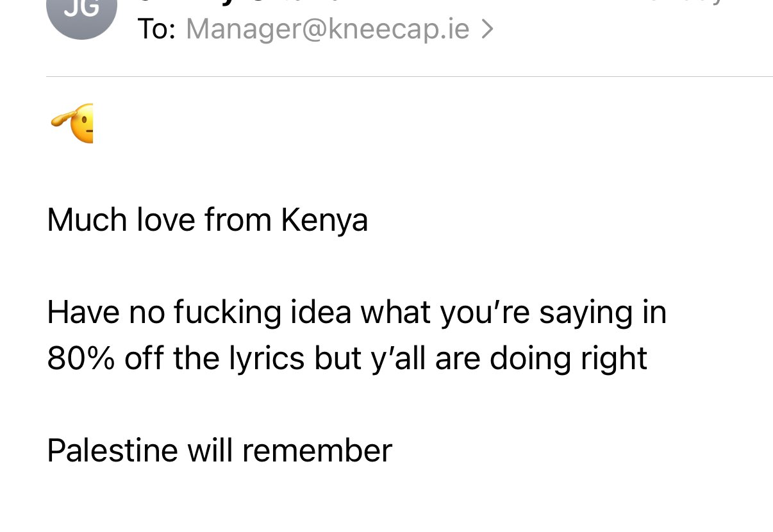Expand recipient details with the chevron arrow

[x=487, y=29]
